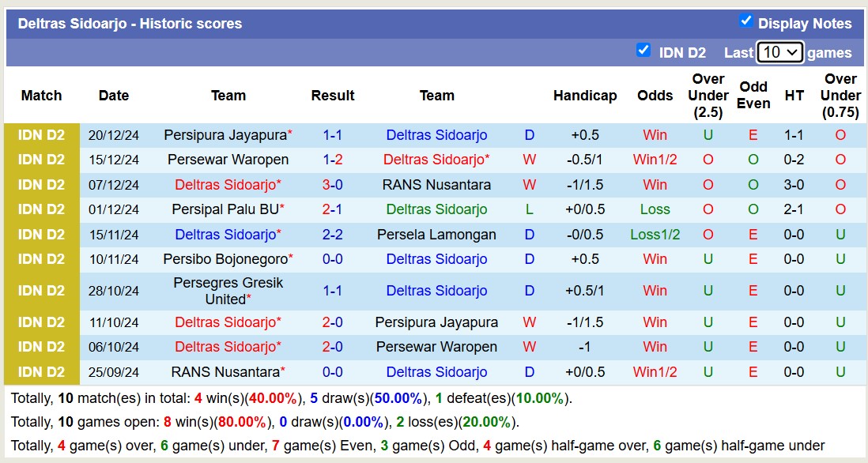The width and height of the screenshot is (868, 463).
Task: Click the Result column header
Action: point(333,96)
